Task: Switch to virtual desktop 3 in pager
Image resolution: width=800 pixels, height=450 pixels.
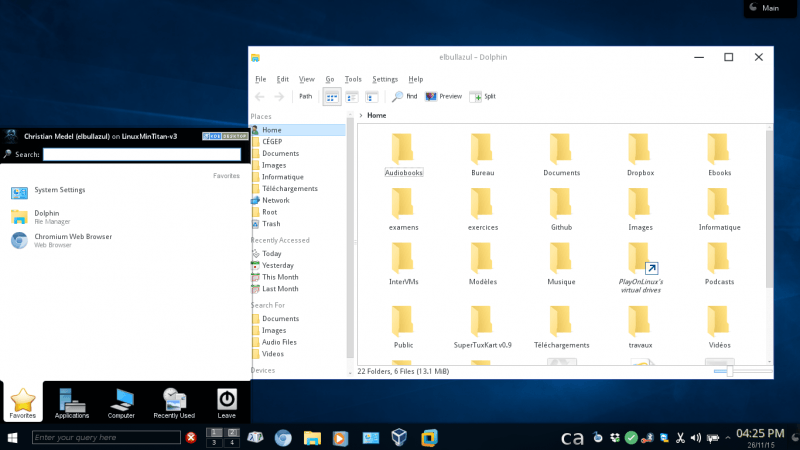Action: click(x=213, y=442)
